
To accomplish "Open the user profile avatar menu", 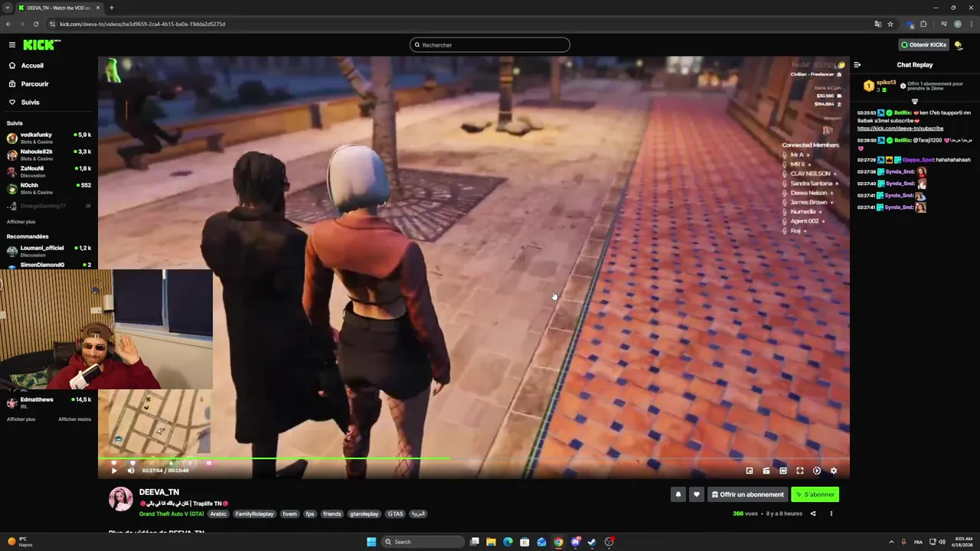I will point(959,45).
